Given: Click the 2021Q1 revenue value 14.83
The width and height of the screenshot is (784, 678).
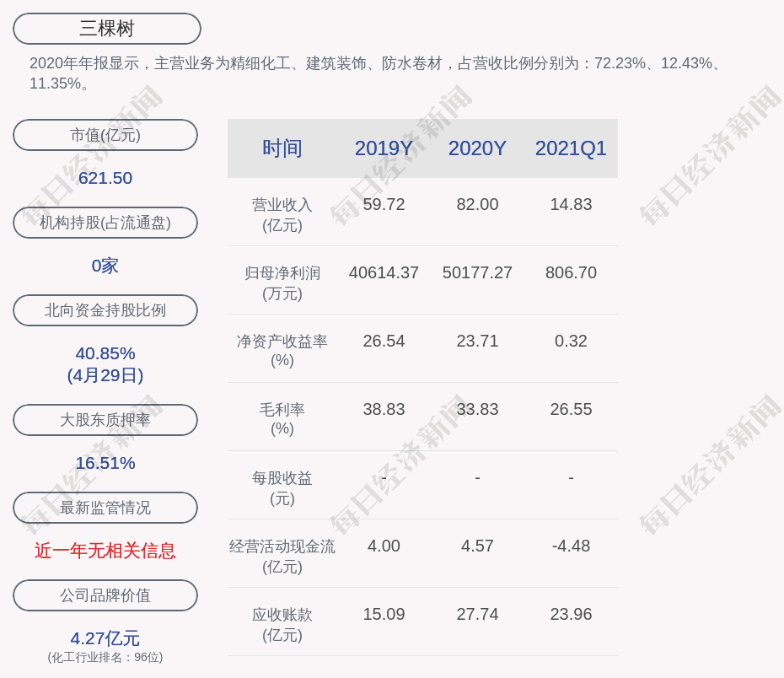Looking at the screenshot, I should (x=571, y=205).
